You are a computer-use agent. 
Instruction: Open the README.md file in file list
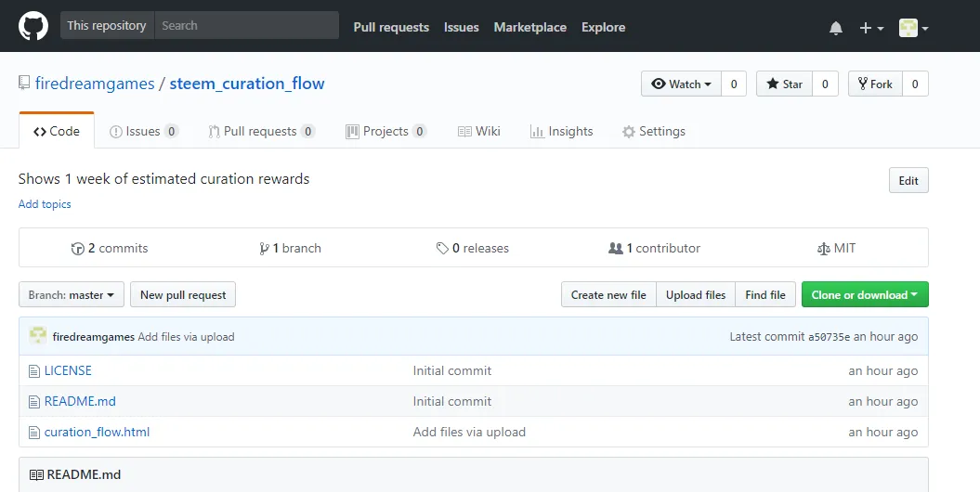(x=80, y=401)
